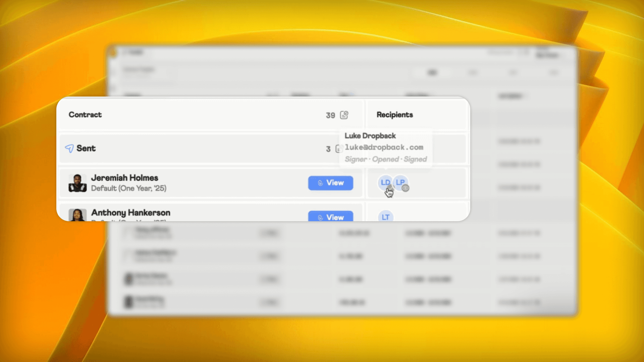Open Jeremiah Holmes' name link
The height and width of the screenshot is (362, 644).
pos(124,178)
